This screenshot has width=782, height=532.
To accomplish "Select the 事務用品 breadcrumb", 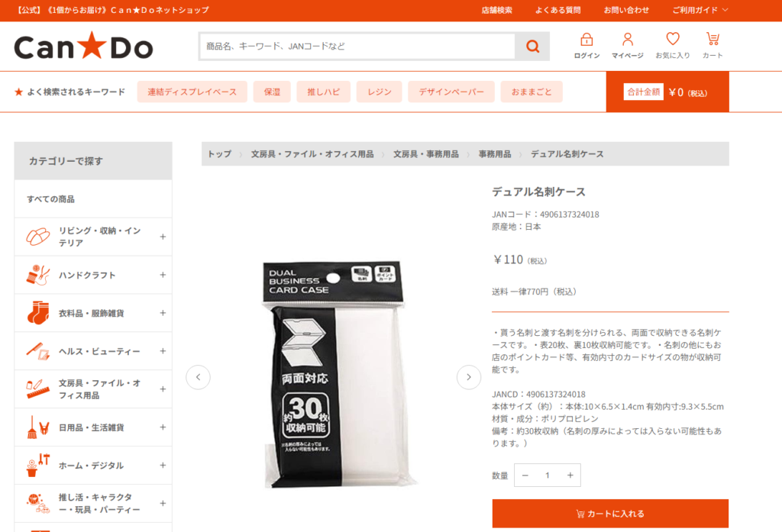I will tap(494, 154).
